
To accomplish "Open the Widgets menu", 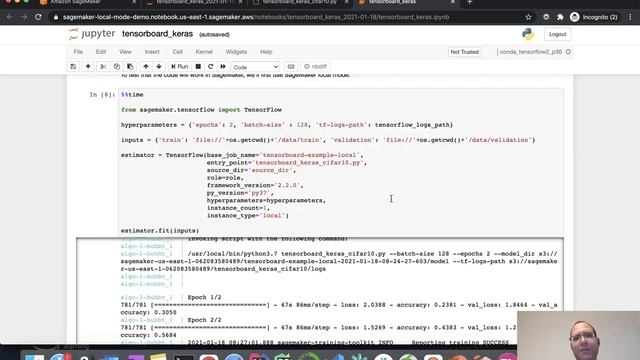I will pyautogui.click(x=236, y=52).
